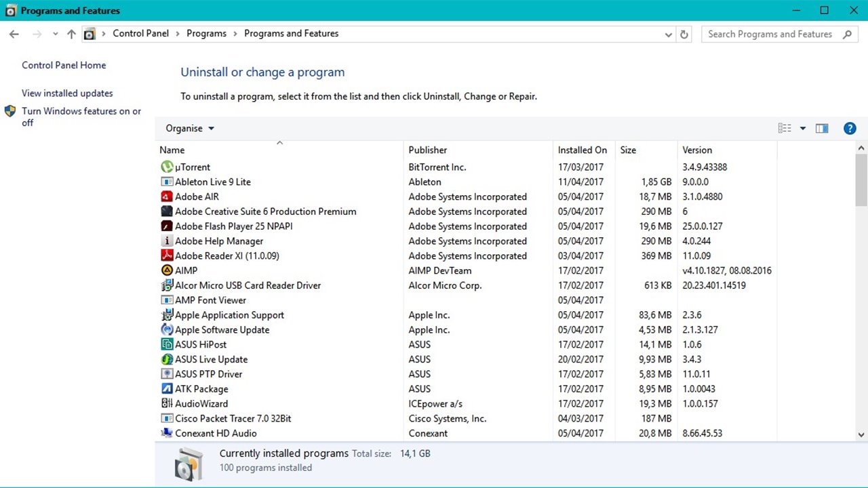This screenshot has width=868, height=488.
Task: Sort list by Installed On column
Action: pos(582,150)
